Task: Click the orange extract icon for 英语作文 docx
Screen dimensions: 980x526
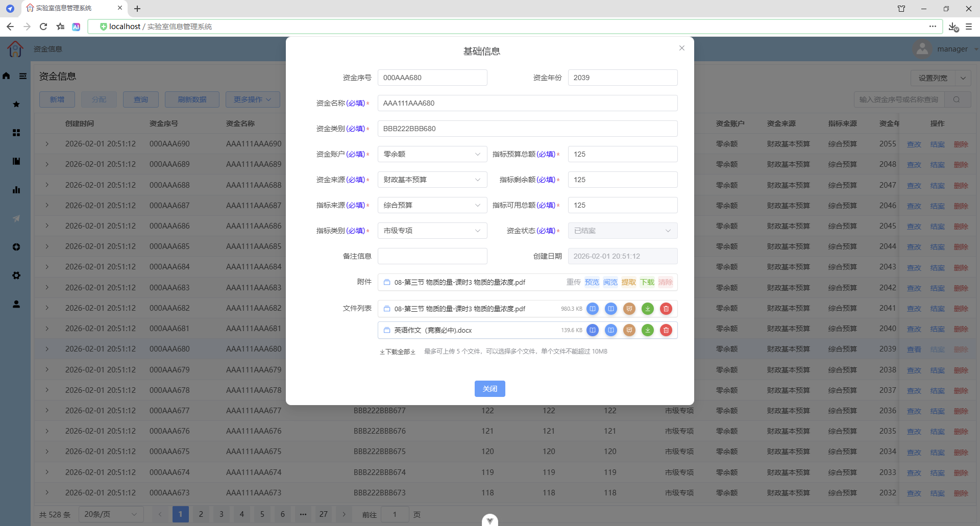Action: pyautogui.click(x=629, y=330)
